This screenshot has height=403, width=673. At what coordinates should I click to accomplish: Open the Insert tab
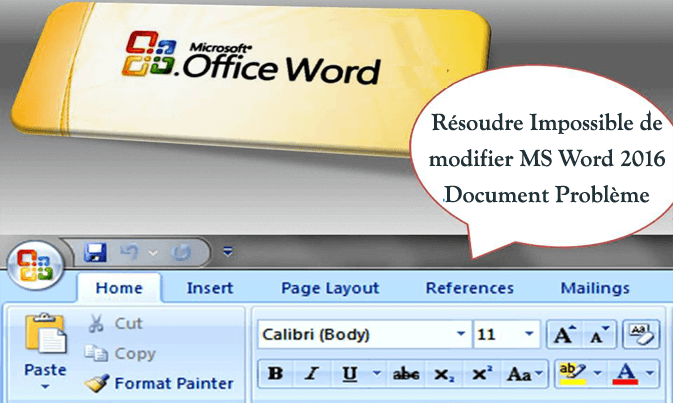pyautogui.click(x=210, y=288)
